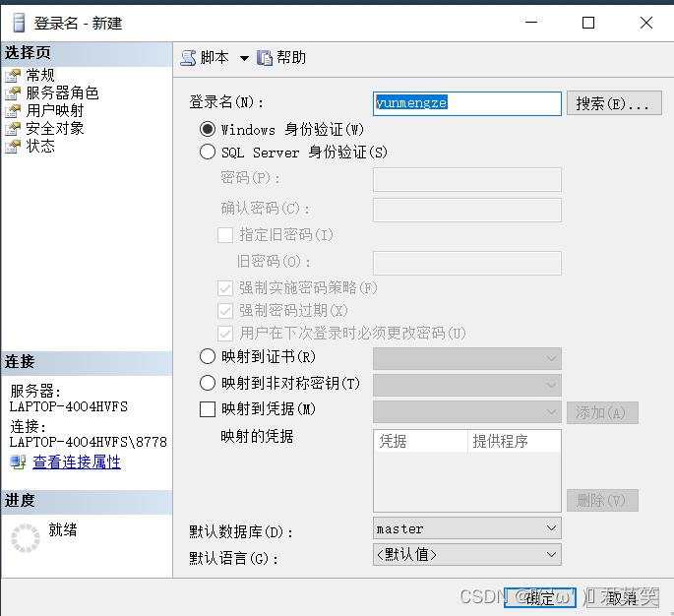
Task: Open the Script dropdown arrow
Action: click(x=244, y=58)
